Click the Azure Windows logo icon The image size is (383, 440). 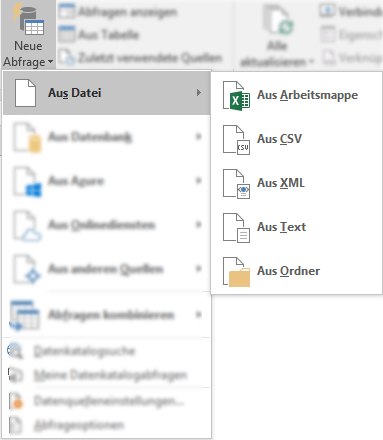[33, 190]
